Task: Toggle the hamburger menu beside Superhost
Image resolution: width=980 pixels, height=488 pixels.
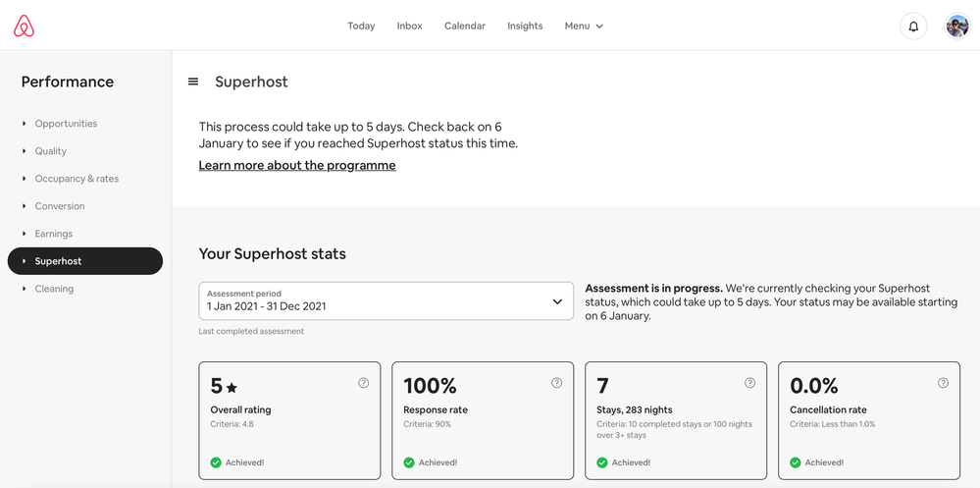Action: tap(193, 81)
